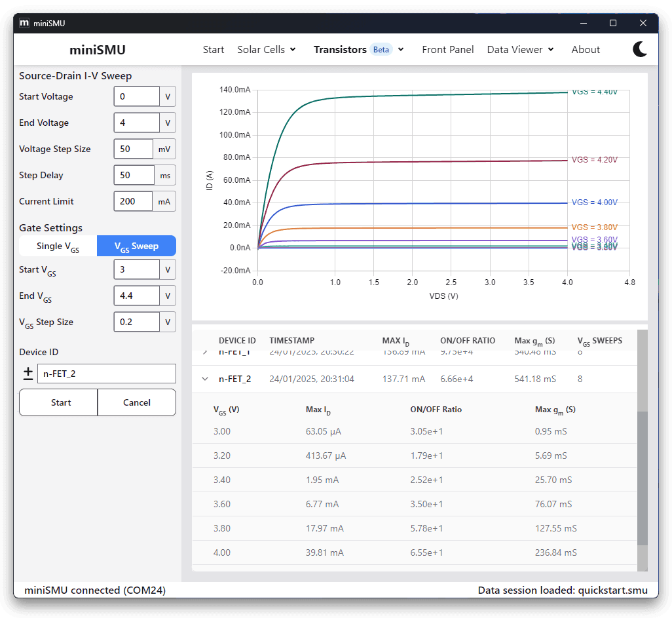672x618 pixels.
Task: Click the MAX ID column header
Action: point(396,341)
